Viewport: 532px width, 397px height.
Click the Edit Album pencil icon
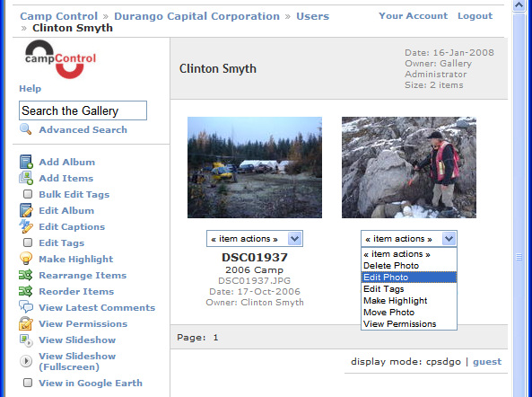26,210
